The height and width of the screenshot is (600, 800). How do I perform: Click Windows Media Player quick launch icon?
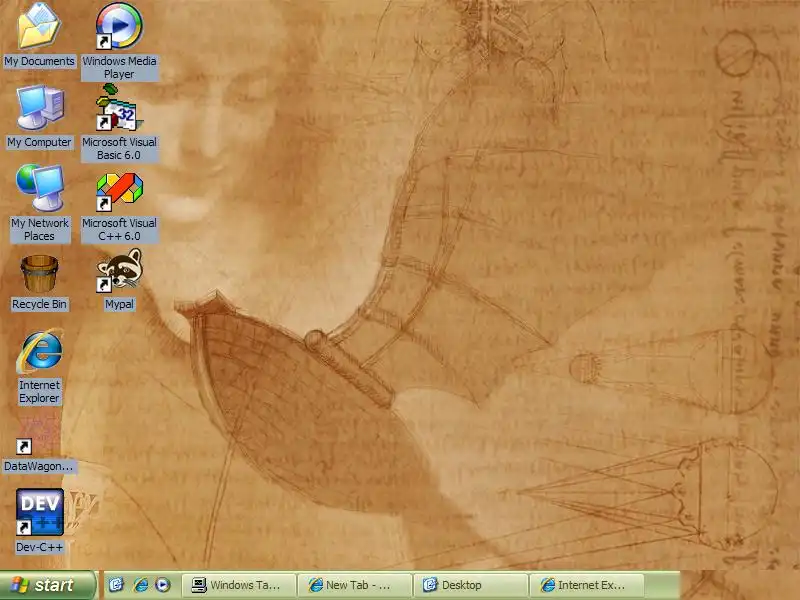pos(163,585)
